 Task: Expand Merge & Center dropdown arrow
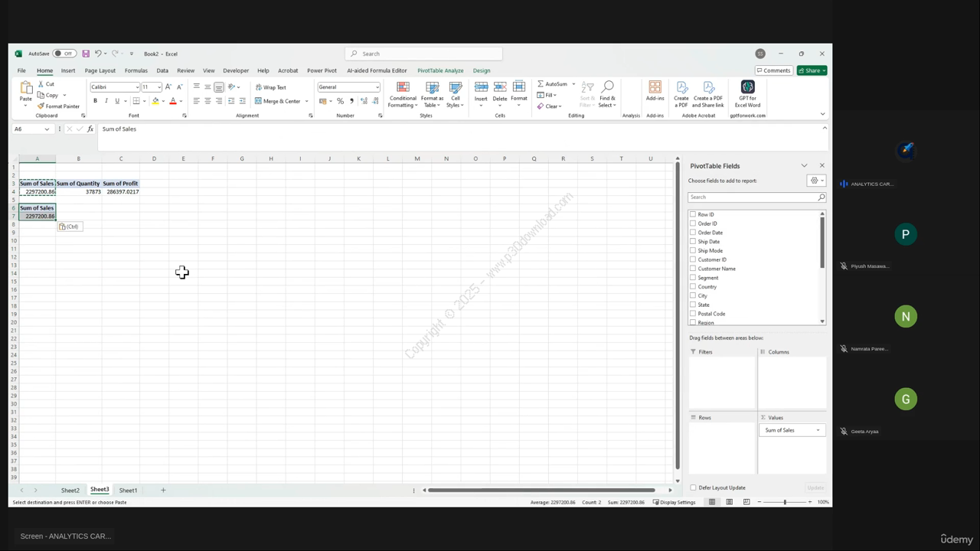(306, 101)
